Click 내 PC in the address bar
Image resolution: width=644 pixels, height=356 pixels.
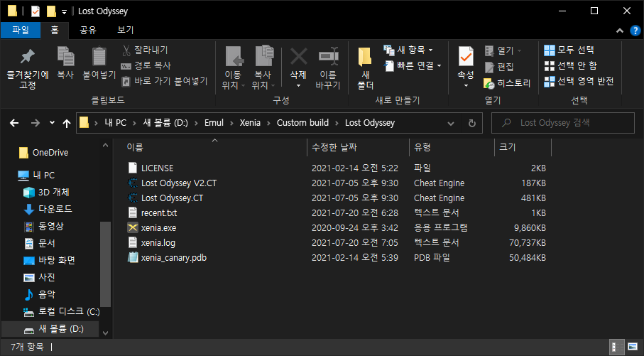(x=116, y=123)
